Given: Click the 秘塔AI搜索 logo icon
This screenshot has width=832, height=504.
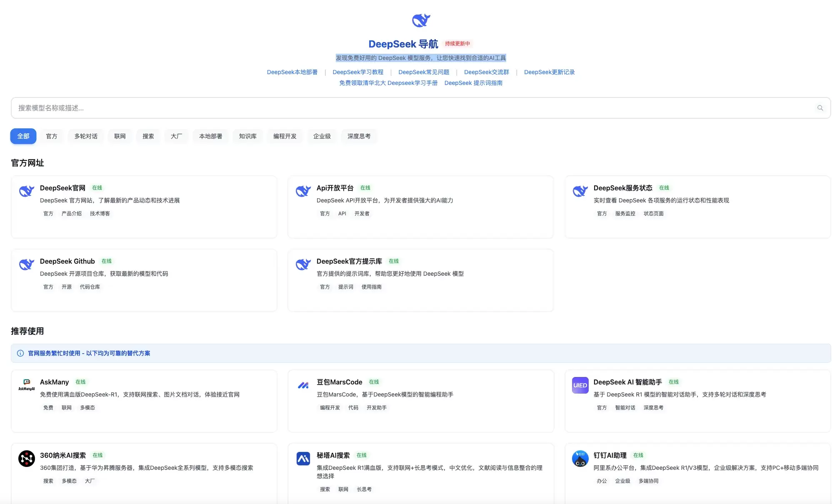Looking at the screenshot, I should coord(303,459).
